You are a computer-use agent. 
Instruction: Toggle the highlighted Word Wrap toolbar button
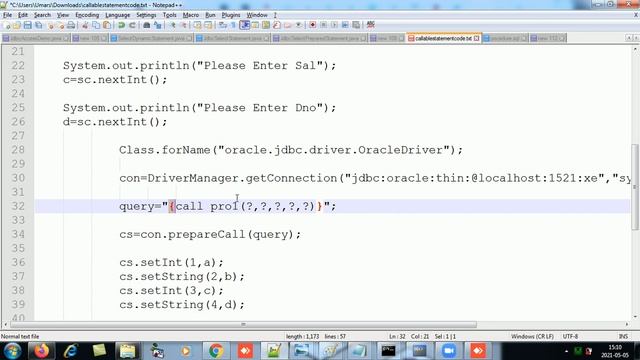point(244,25)
